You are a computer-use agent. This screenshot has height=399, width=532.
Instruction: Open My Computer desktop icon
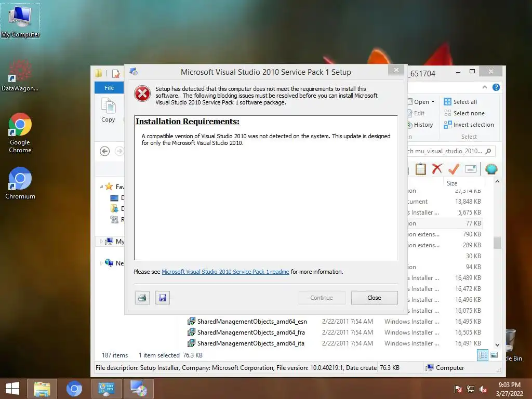click(20, 21)
